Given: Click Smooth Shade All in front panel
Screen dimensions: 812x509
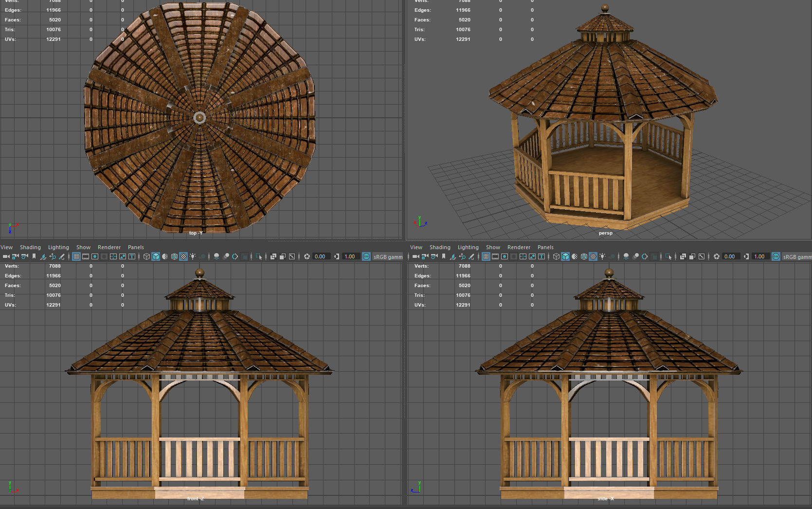Looking at the screenshot, I should click(156, 256).
